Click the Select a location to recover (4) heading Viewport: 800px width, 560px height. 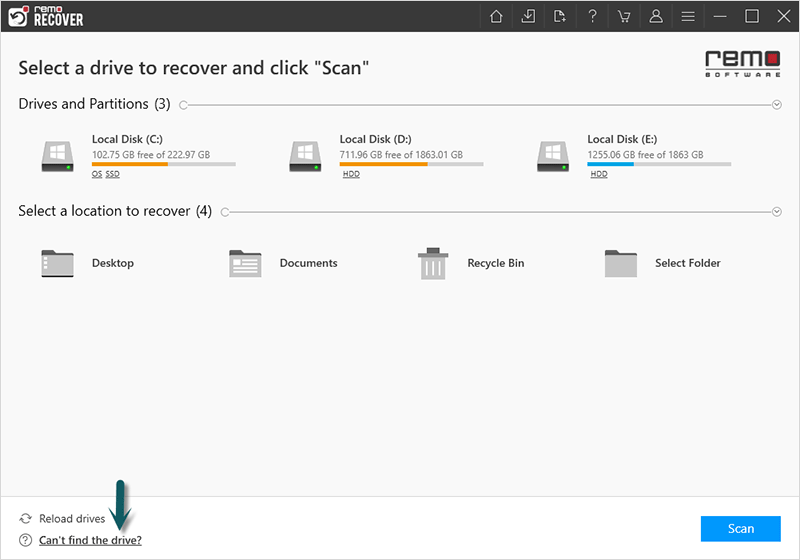115,211
